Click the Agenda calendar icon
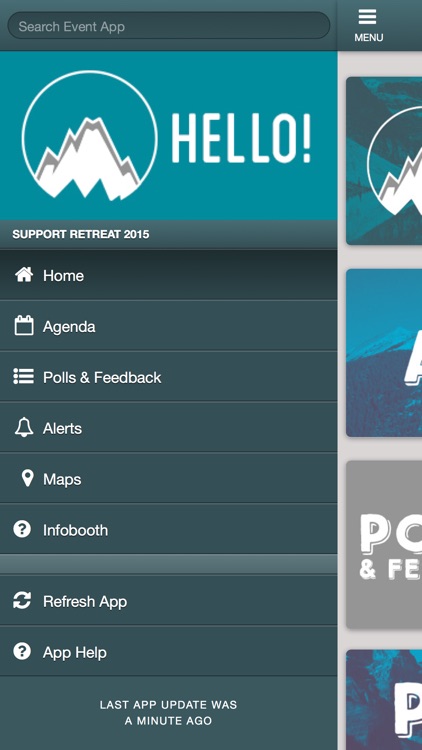The width and height of the screenshot is (422, 750). [x=23, y=326]
